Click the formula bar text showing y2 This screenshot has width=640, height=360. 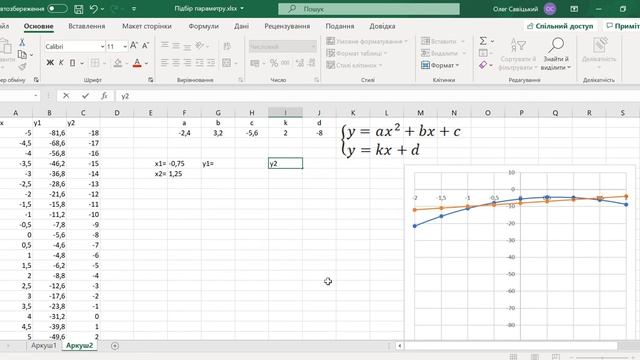point(125,96)
